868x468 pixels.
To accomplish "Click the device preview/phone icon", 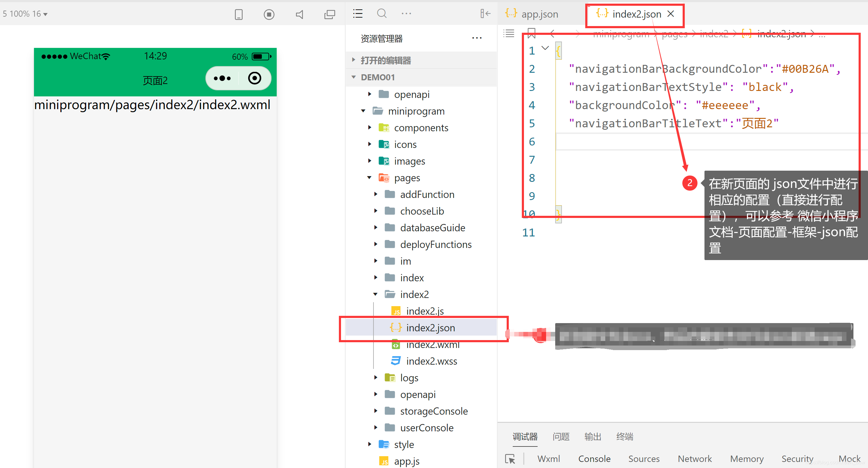I will click(x=239, y=15).
